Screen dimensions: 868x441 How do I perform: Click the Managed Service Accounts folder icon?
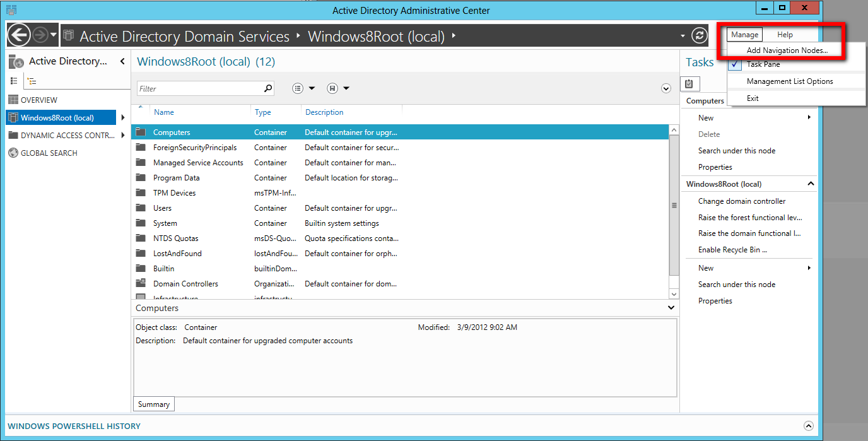pyautogui.click(x=141, y=163)
